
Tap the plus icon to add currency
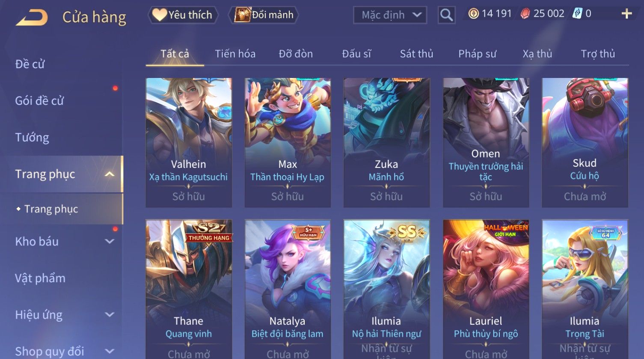626,14
